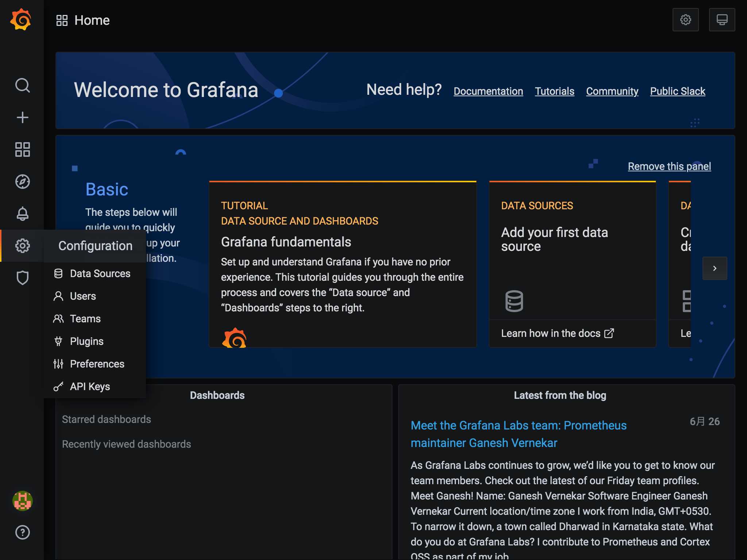This screenshot has width=747, height=560.
Task: Click the Grafana logo in sidebar
Action: 21,20
